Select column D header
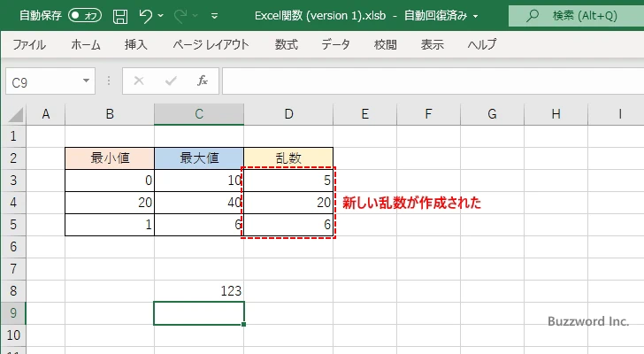The width and height of the screenshot is (644, 354). [288, 114]
